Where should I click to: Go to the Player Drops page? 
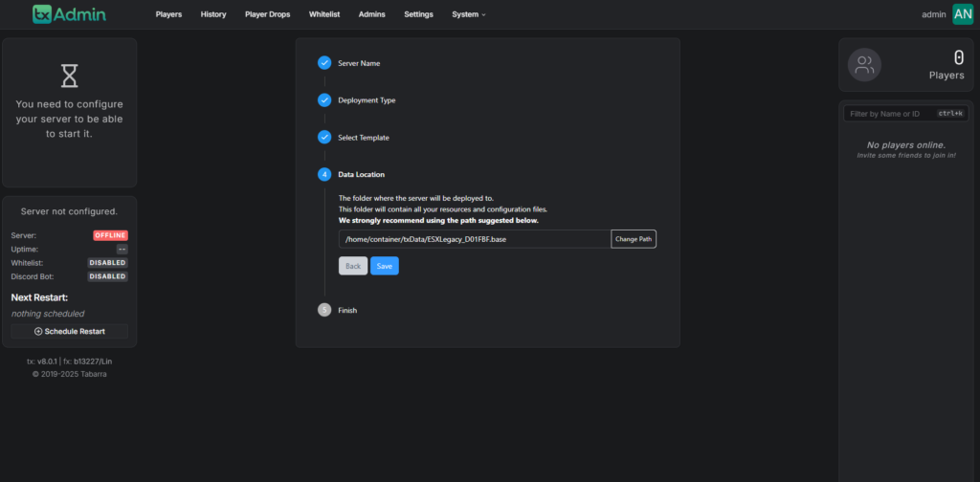(x=268, y=14)
